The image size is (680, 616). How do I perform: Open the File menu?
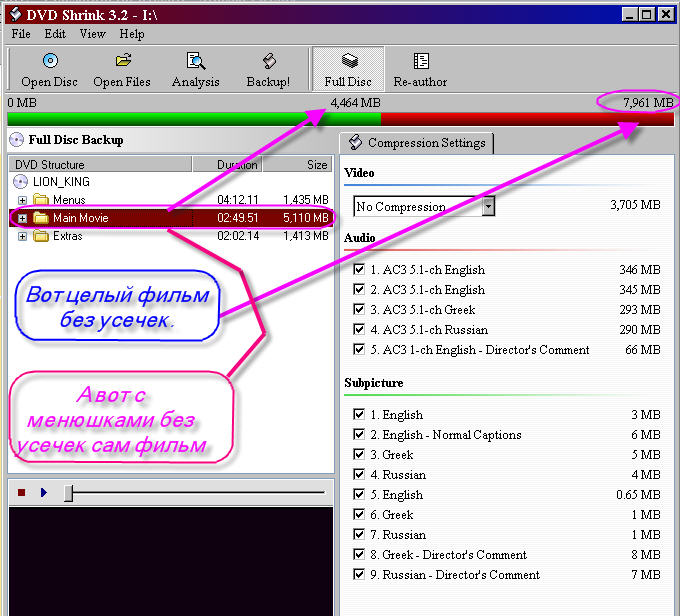(21, 34)
